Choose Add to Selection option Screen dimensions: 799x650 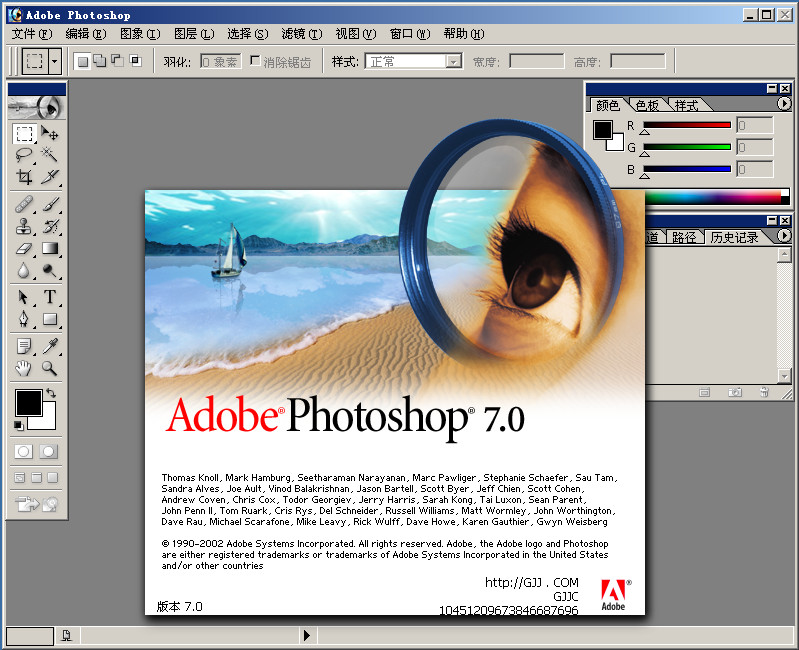click(x=100, y=62)
